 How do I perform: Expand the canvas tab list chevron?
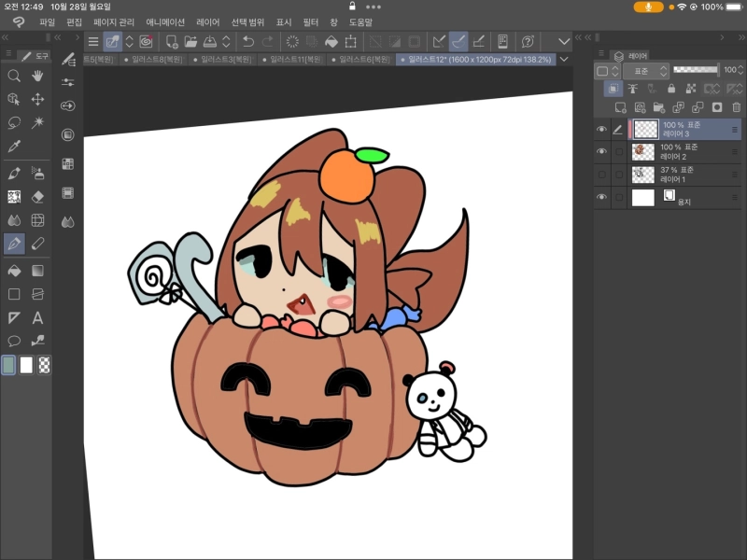point(563,59)
